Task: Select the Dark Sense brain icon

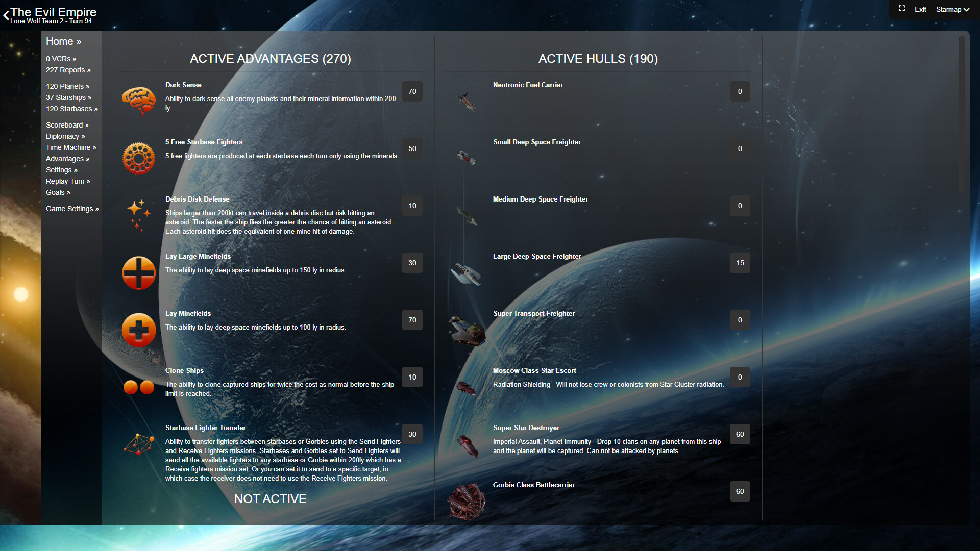Action: 139,101
